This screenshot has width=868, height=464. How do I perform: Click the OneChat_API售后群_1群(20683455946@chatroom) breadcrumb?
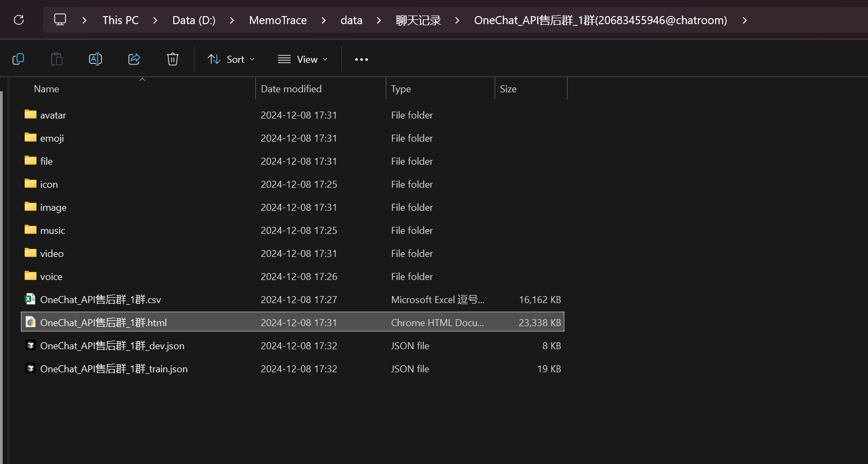600,20
